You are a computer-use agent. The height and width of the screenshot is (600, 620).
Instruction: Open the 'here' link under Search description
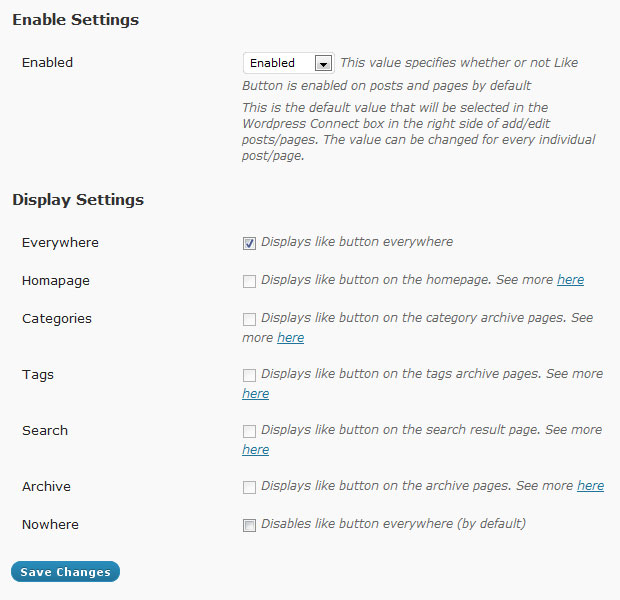(x=255, y=450)
